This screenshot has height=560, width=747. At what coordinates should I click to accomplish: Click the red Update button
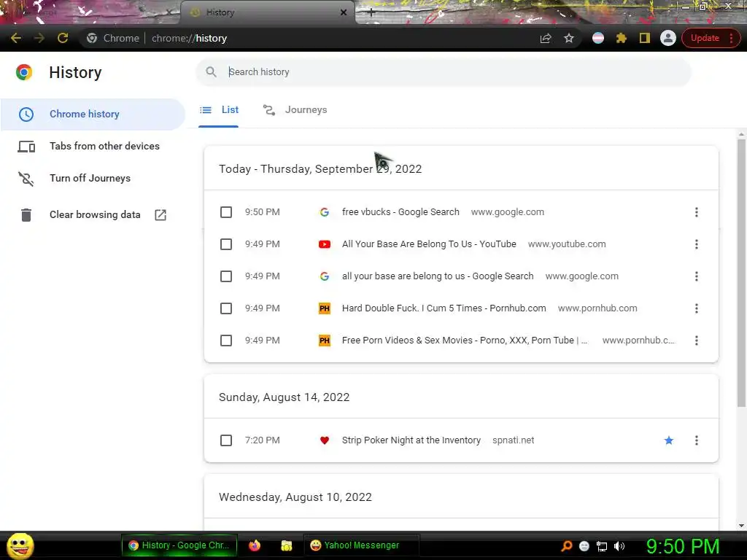[x=705, y=38]
